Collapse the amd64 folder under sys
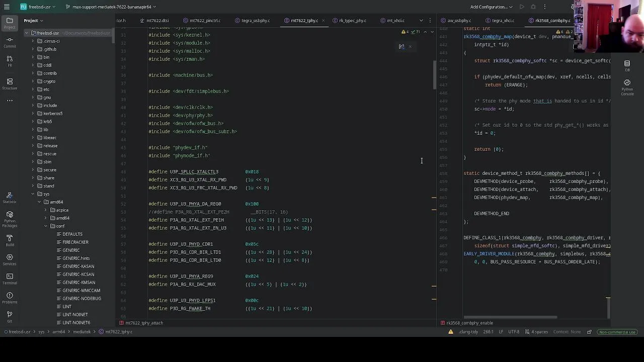644x362 pixels. point(39,202)
